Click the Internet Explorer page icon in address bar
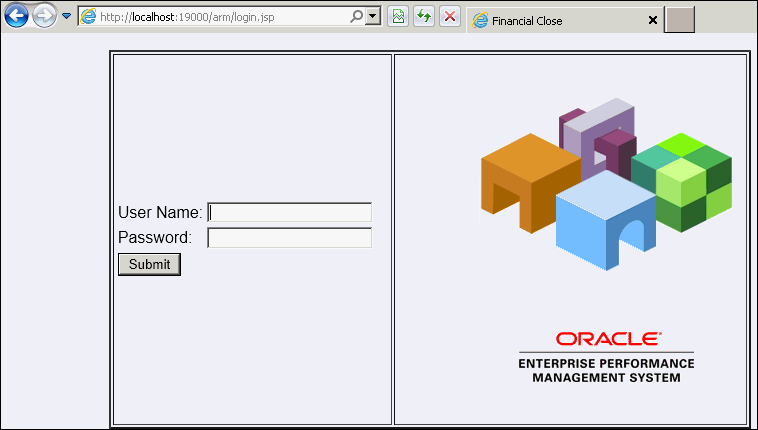 (88, 16)
